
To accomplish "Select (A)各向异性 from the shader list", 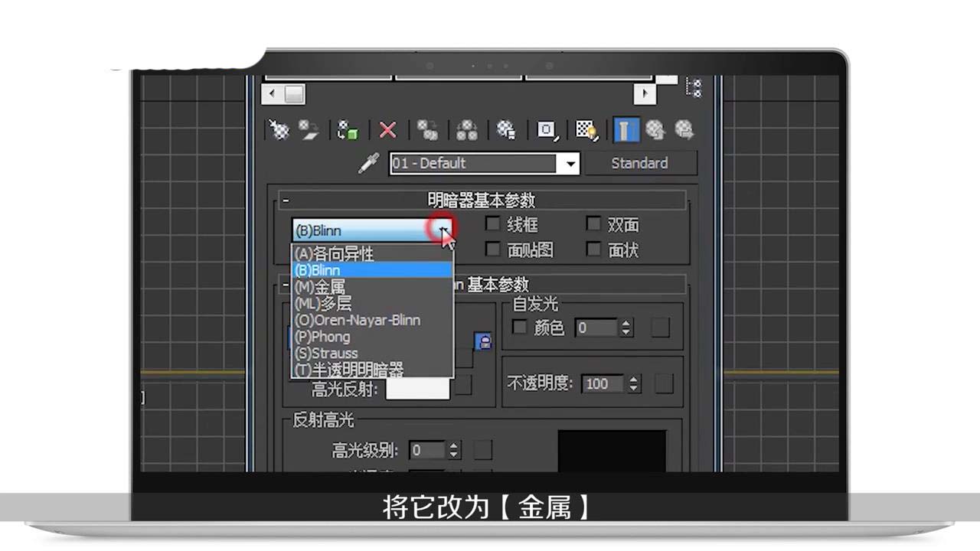I will [x=372, y=253].
